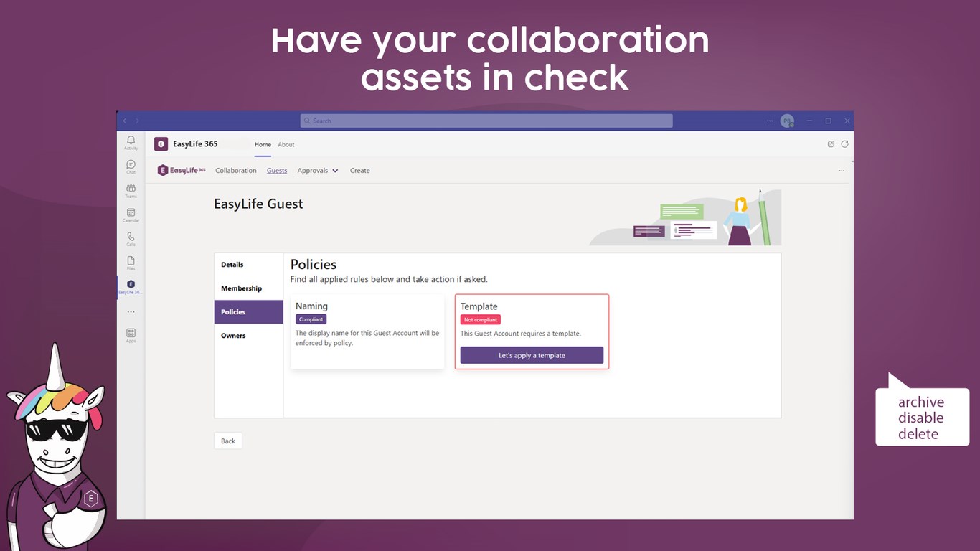
Task: Click the Naming policy card
Action: [x=367, y=331]
